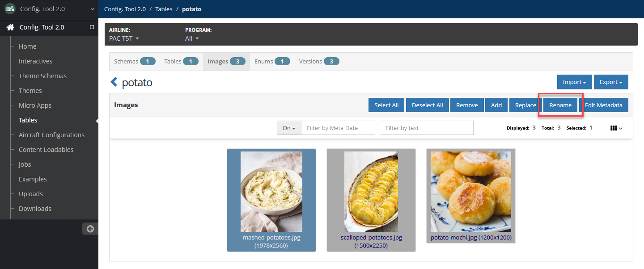Click the Displayed: 3 counter
Image resolution: width=644 pixels, height=269 pixels.
pyautogui.click(x=521, y=128)
